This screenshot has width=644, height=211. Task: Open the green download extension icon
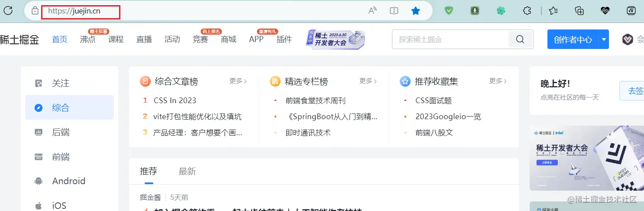pos(475,11)
